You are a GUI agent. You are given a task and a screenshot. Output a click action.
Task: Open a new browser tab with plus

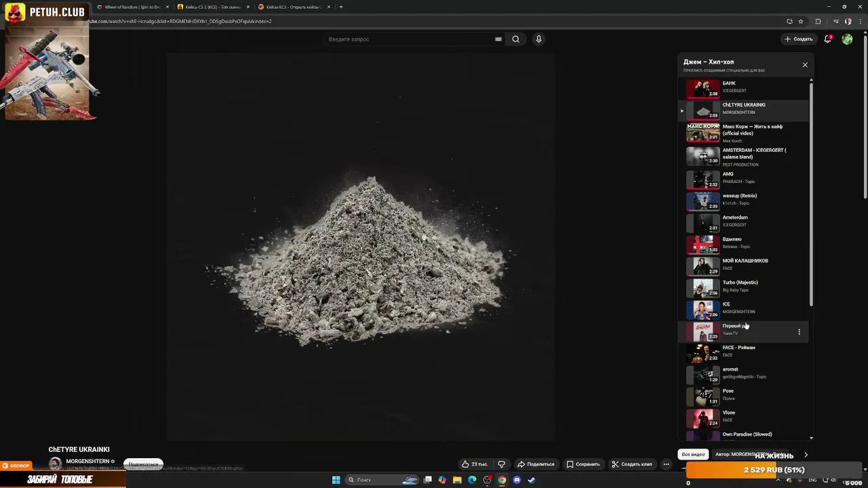341,7
